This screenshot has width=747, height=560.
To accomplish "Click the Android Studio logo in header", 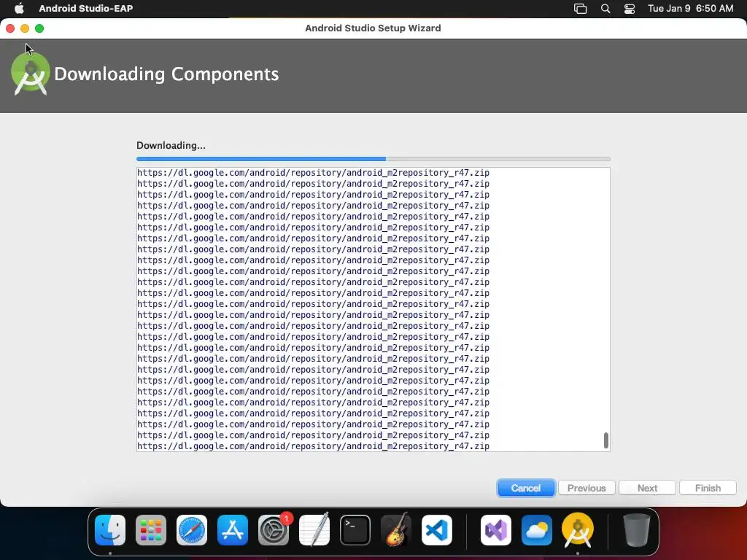I will pyautogui.click(x=31, y=74).
